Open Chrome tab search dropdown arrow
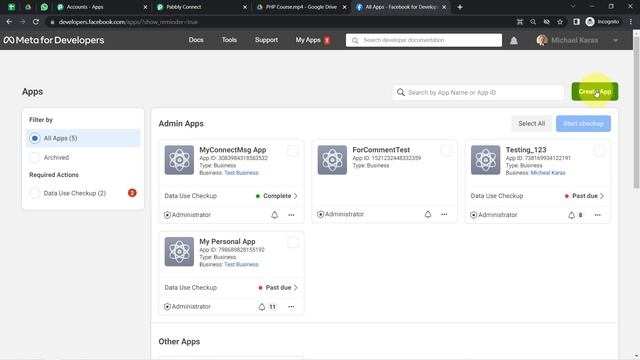 click(x=573, y=7)
